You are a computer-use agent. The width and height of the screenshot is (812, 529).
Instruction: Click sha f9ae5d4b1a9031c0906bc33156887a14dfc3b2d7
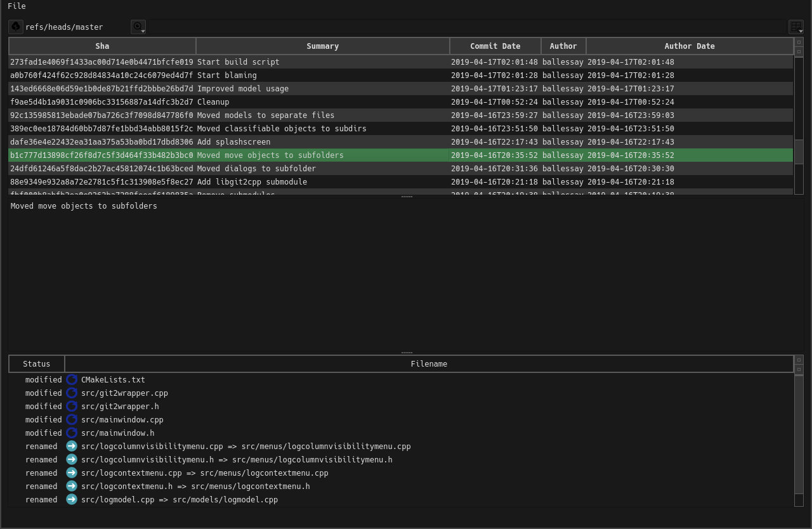click(x=101, y=102)
